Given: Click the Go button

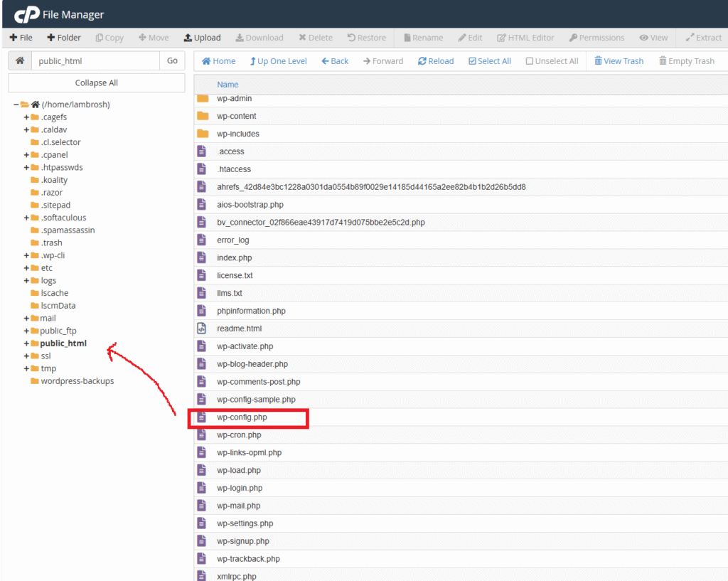Looking at the screenshot, I should tap(172, 61).
